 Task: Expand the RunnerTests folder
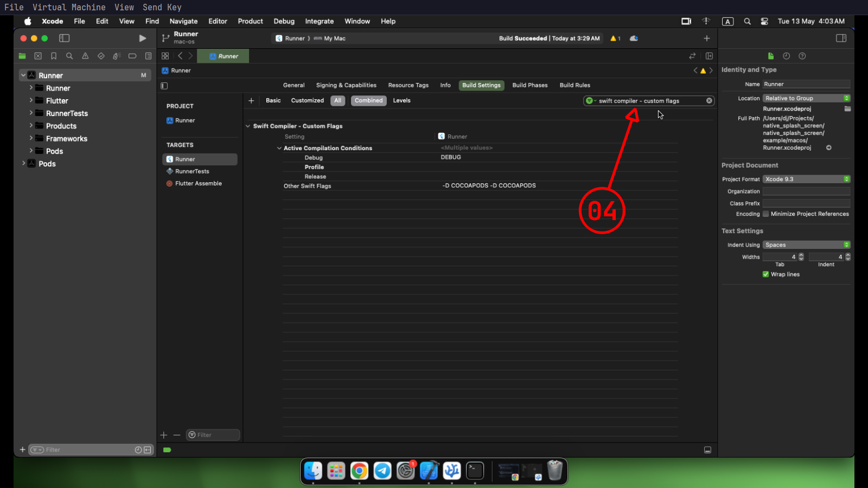(x=31, y=113)
